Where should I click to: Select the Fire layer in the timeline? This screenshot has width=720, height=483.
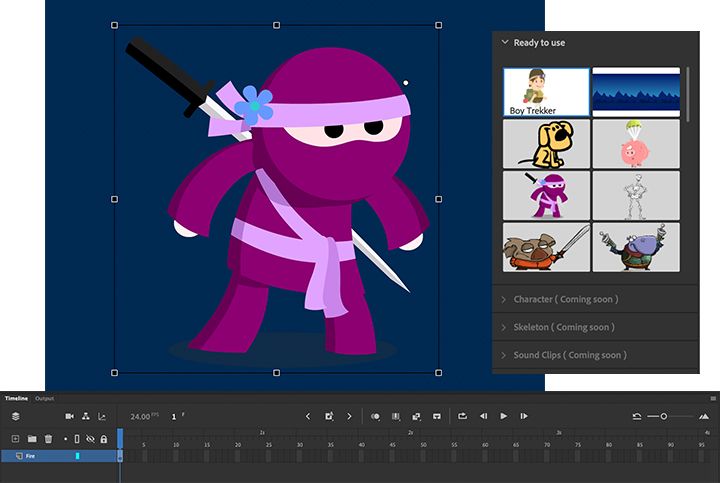pos(30,456)
